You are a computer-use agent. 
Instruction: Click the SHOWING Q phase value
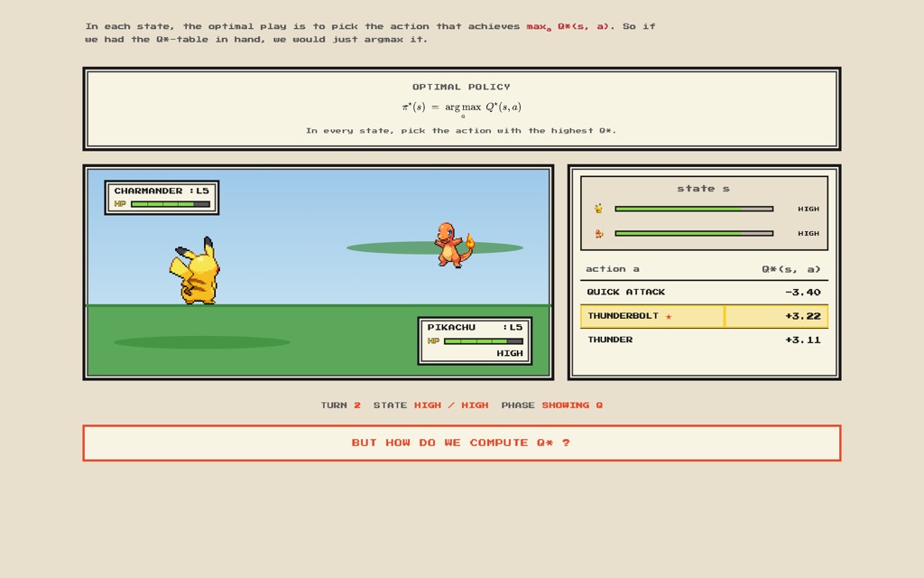[572, 406]
